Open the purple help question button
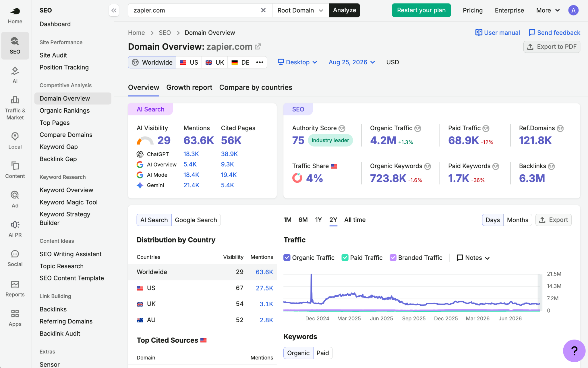The image size is (588, 368). coord(574,350)
